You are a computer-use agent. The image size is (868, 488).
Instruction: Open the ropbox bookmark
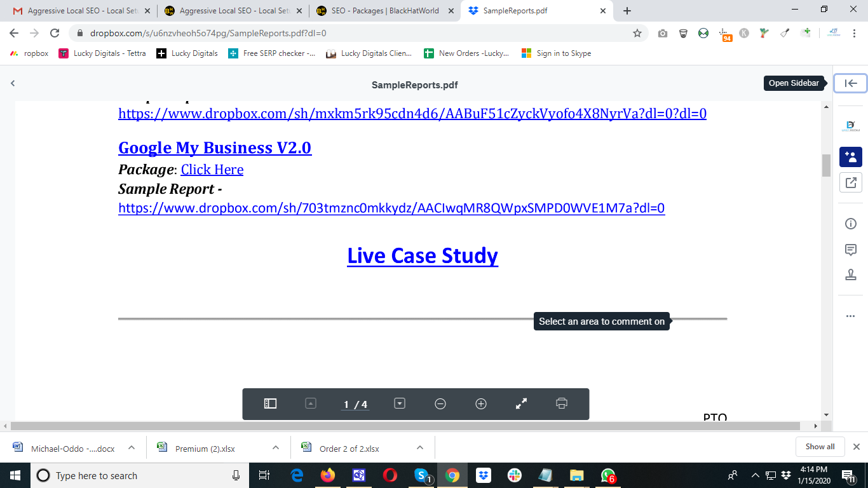29,53
